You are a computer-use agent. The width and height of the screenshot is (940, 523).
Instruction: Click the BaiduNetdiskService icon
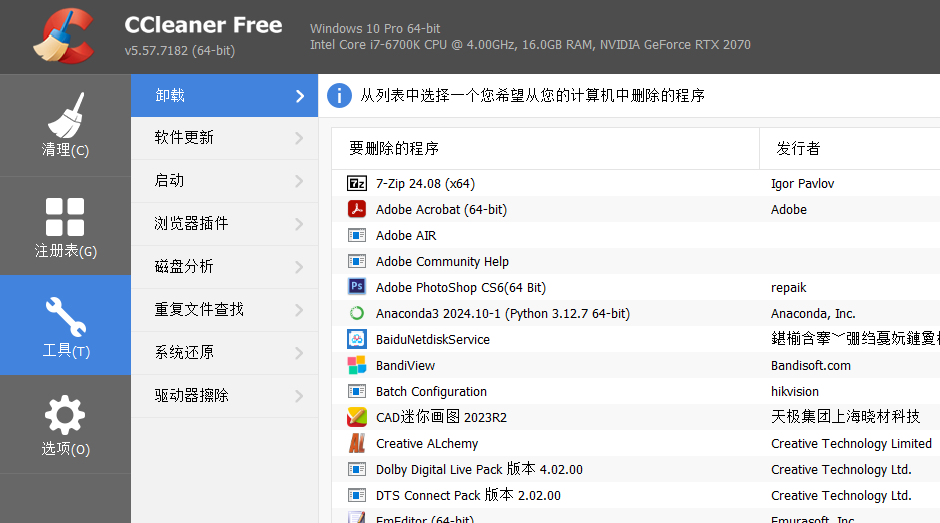coord(357,339)
